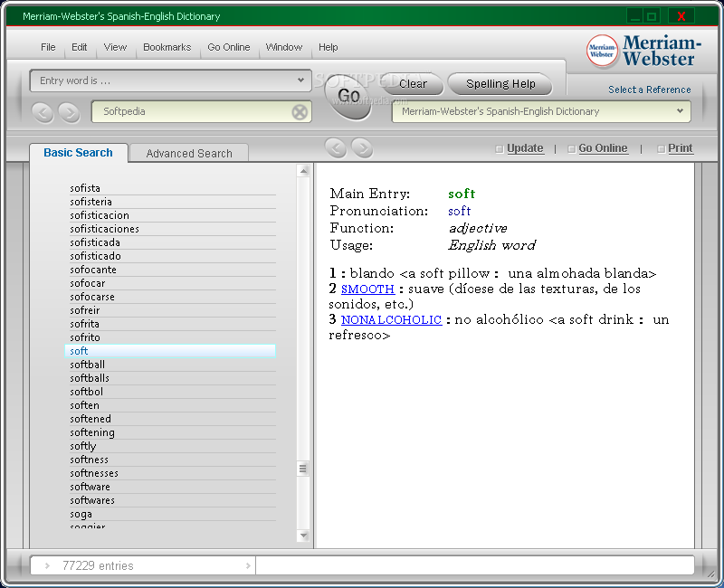Click the blue soft pronunciation link
This screenshot has height=588, width=724.
point(459,211)
